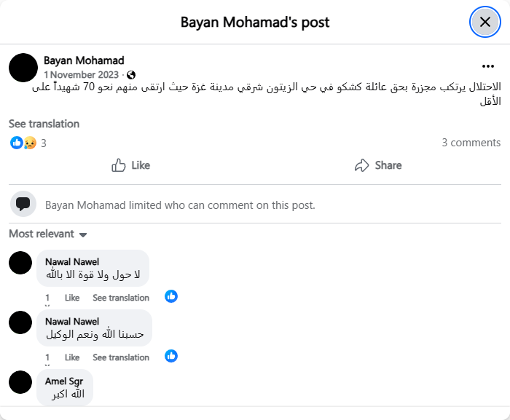Like the first Nawal Nawel comment
This screenshot has height=420, width=510.
(72, 298)
